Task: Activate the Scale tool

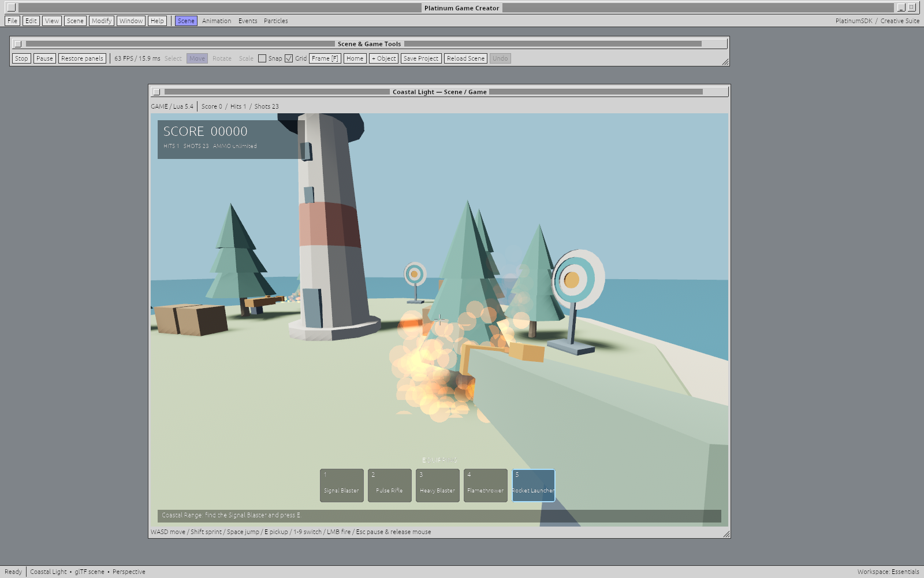Action: coord(246,58)
